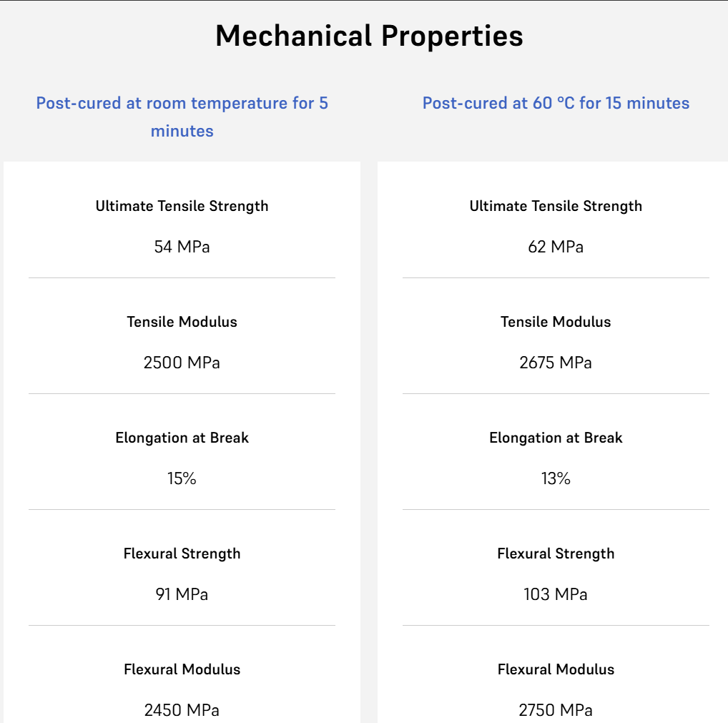728x723 pixels.
Task: Click the 62 MPa tensile strength value
Action: click(556, 247)
